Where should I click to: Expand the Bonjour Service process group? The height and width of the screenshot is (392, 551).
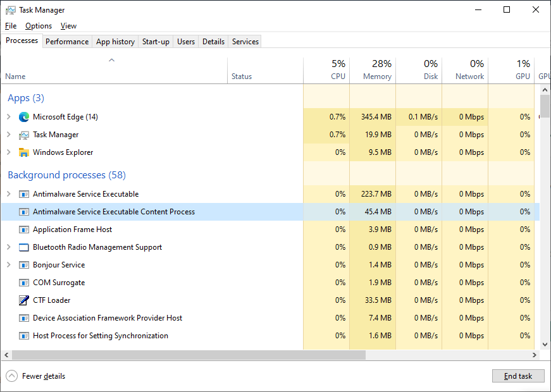[x=9, y=265]
